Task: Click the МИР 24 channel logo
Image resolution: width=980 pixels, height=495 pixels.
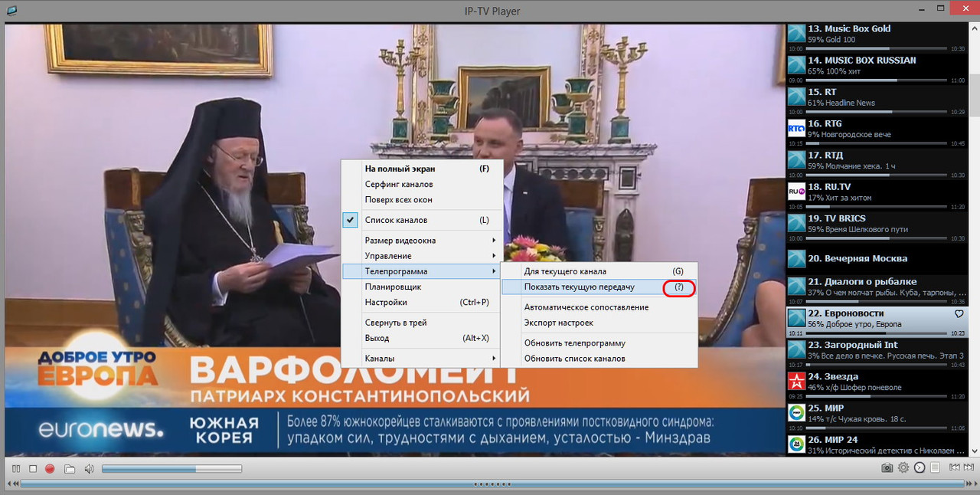Action: click(796, 444)
